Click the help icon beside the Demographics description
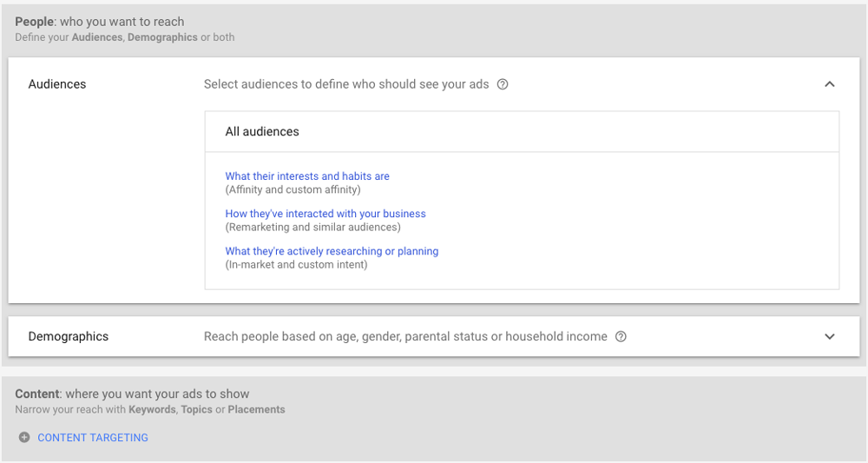Screen dimensions: 868x463 coord(621,337)
